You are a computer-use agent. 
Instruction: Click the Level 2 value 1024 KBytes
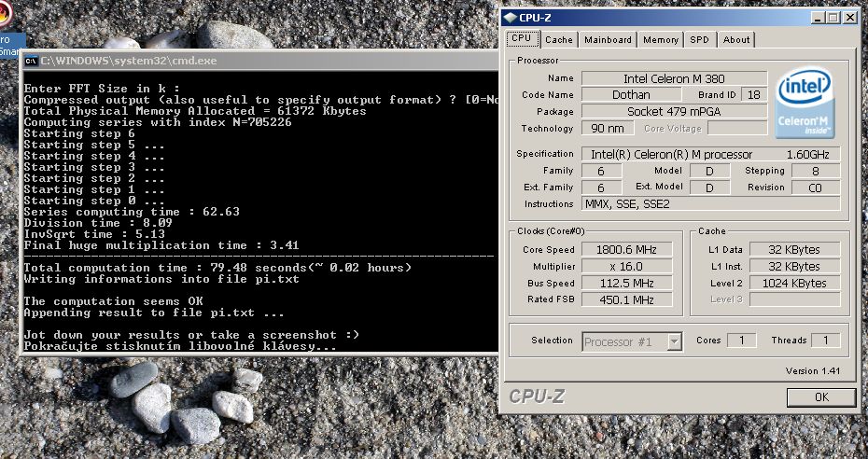(794, 283)
